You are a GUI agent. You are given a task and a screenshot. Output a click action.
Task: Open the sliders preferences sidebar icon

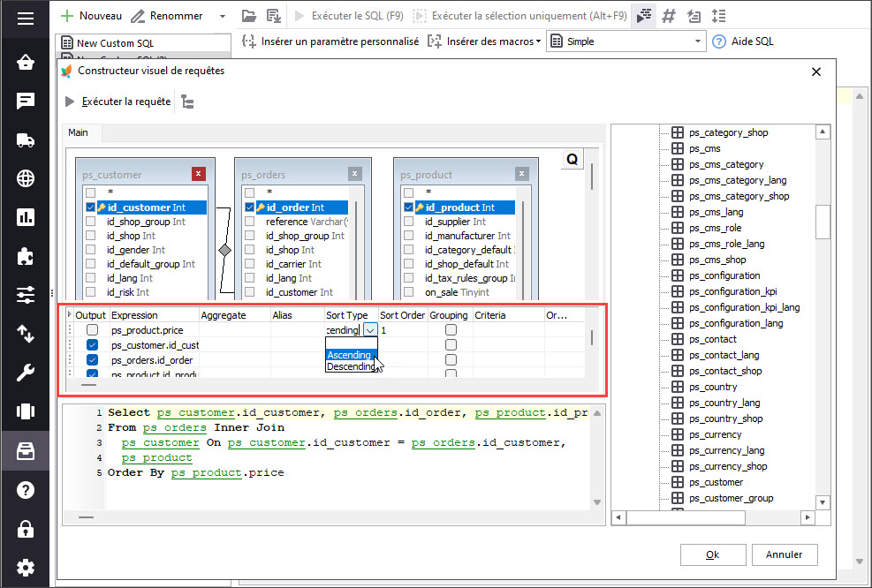[25, 295]
